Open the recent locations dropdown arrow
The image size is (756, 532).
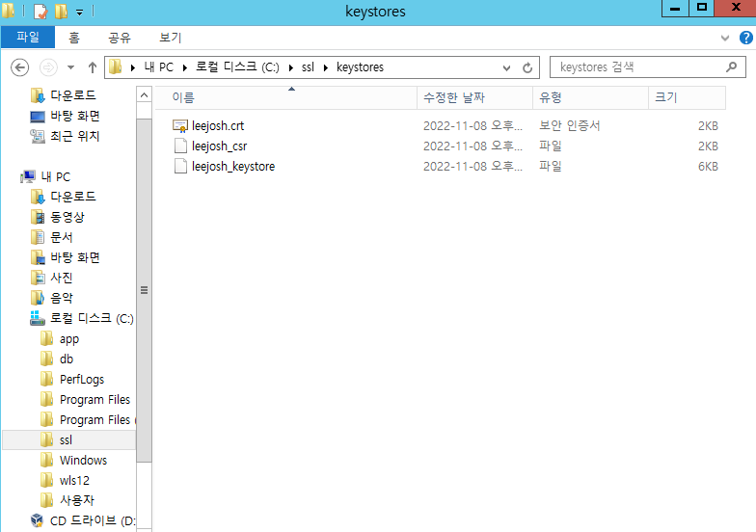click(x=71, y=67)
